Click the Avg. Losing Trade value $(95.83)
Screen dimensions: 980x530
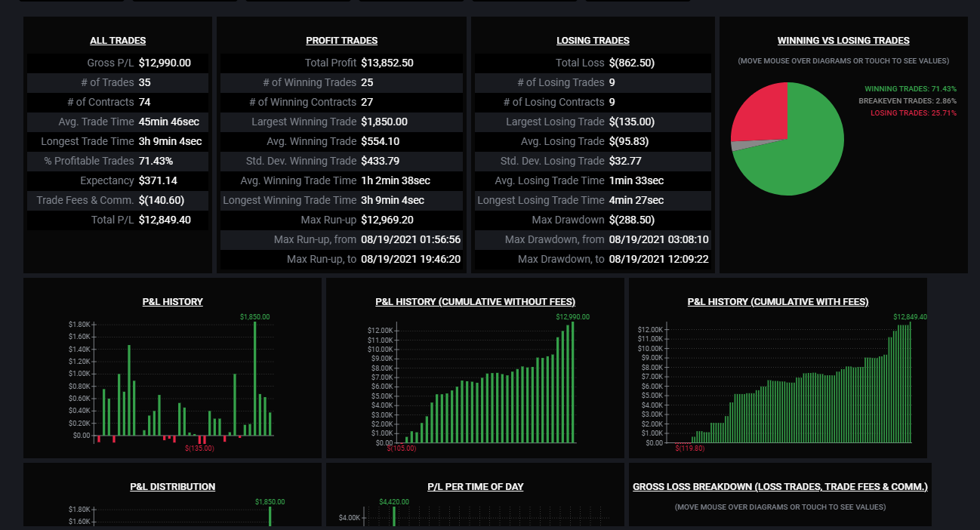pyautogui.click(x=629, y=141)
